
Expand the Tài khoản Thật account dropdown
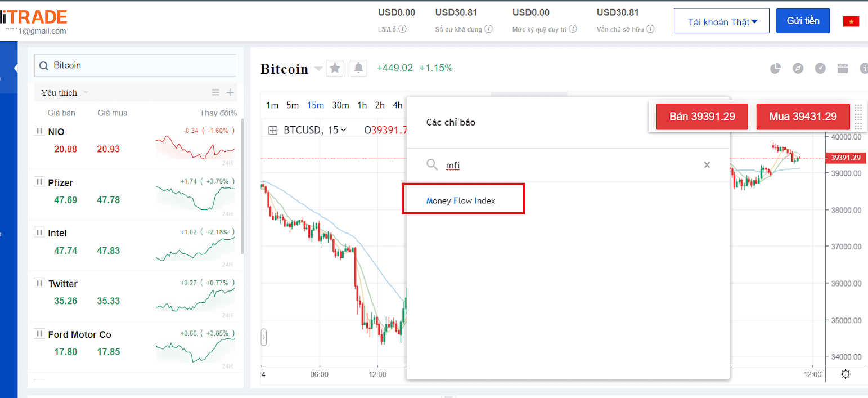tap(722, 22)
